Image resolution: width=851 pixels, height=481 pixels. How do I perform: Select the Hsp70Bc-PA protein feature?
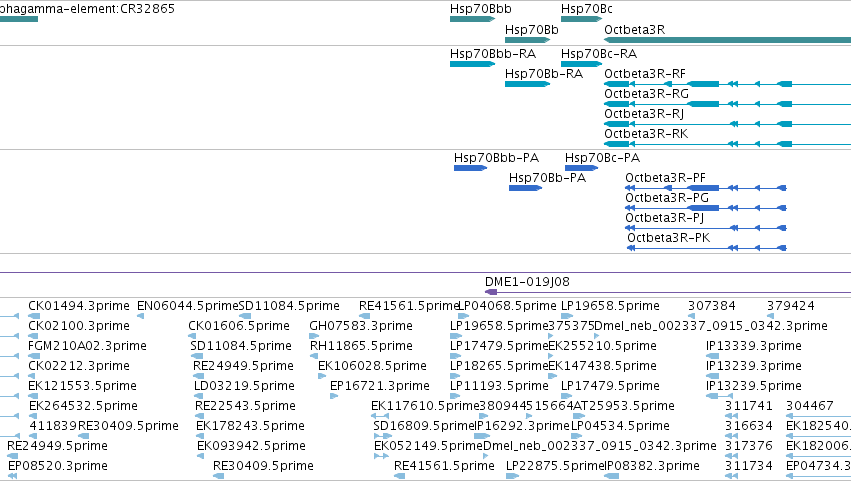click(581, 168)
